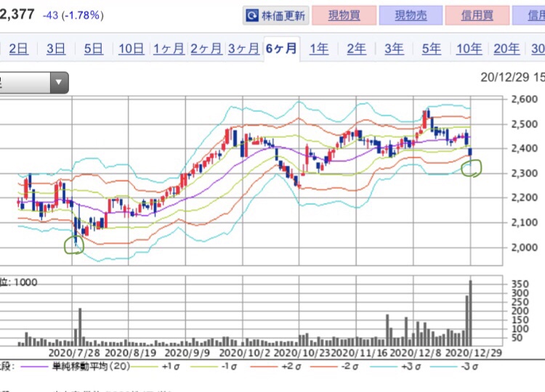Click the 20/12/29 chart timestamp
The width and height of the screenshot is (545, 392).
pos(512,78)
